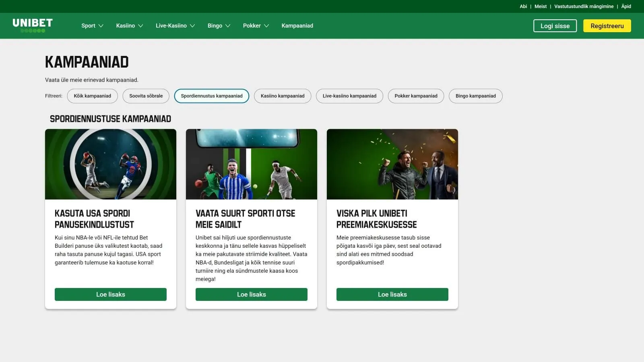The image size is (644, 362).
Task: Expand the Sport dropdown menu
Action: click(92, 26)
